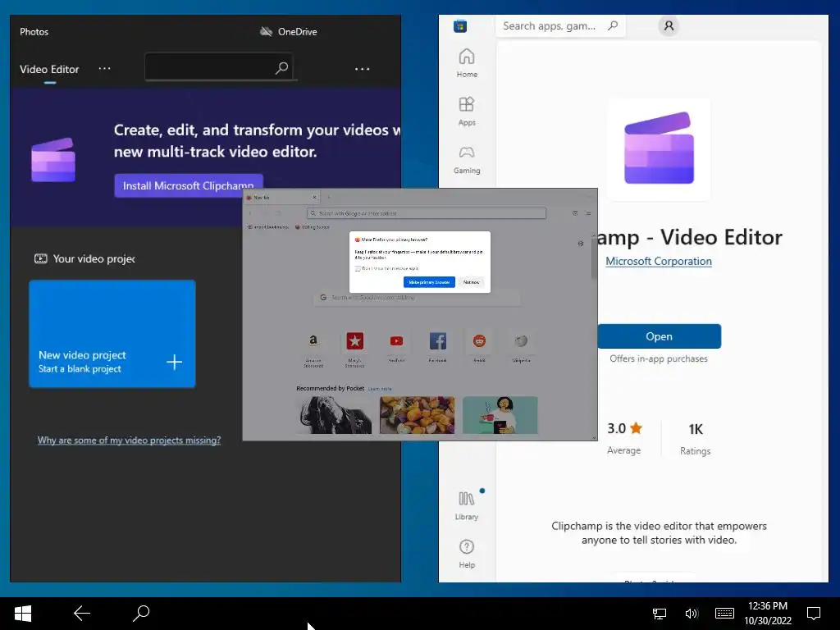Open Home in the Microsoft Store sidebar
This screenshot has height=630, width=840.
coord(467,63)
